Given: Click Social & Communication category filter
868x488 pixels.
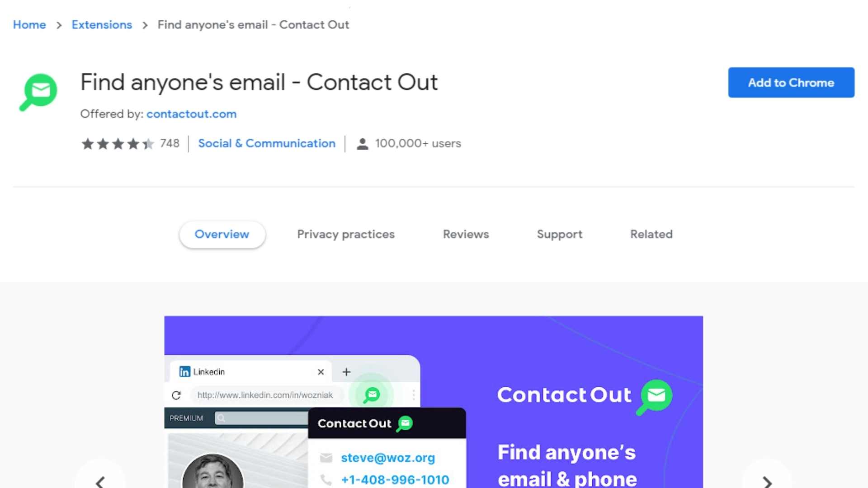Looking at the screenshot, I should click(x=266, y=143).
